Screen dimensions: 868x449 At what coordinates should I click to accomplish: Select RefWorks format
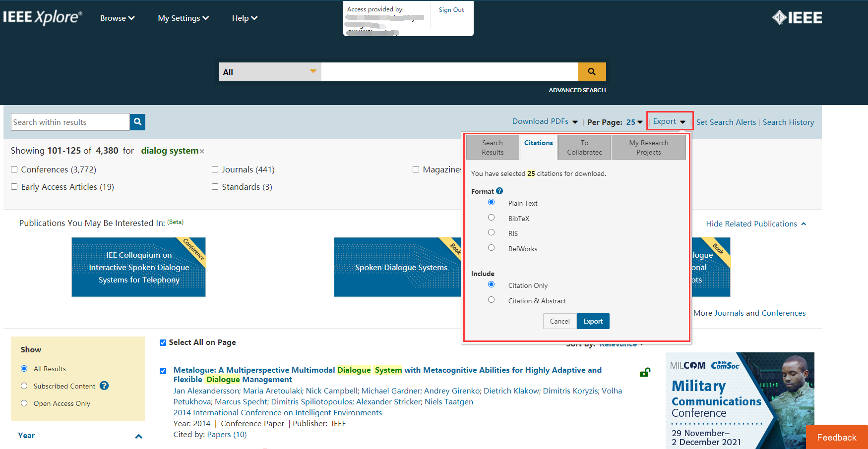pyautogui.click(x=491, y=248)
